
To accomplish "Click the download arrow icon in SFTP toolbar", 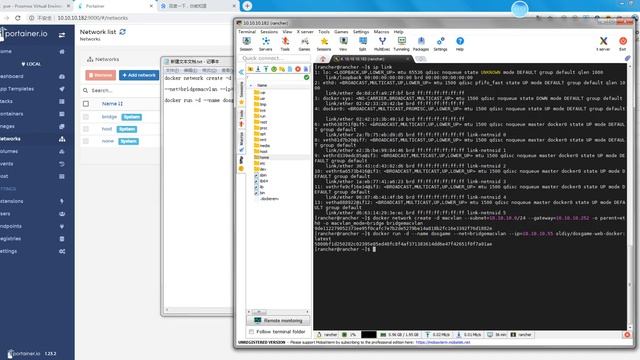I will pos(258,69).
